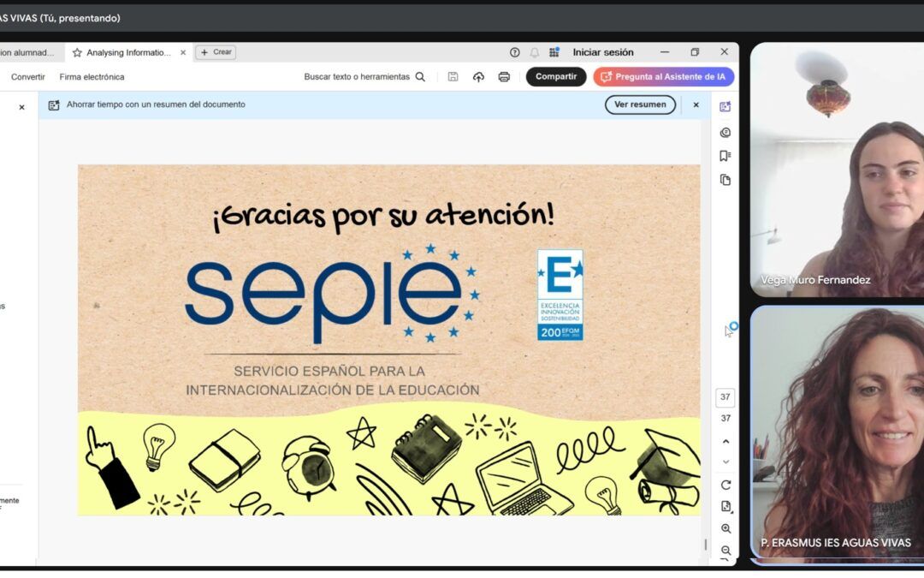Click the ¡Gracias por su atención! heading
This screenshot has width=924, height=578.
tap(383, 215)
